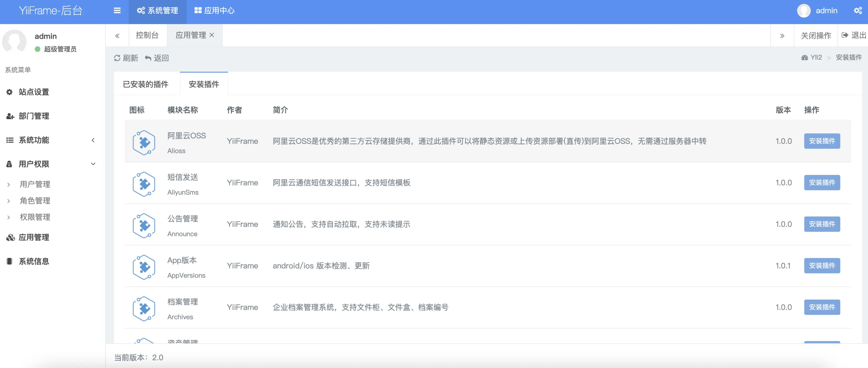Click the Alioss module name text
868x368 pixels.
pyautogui.click(x=176, y=151)
